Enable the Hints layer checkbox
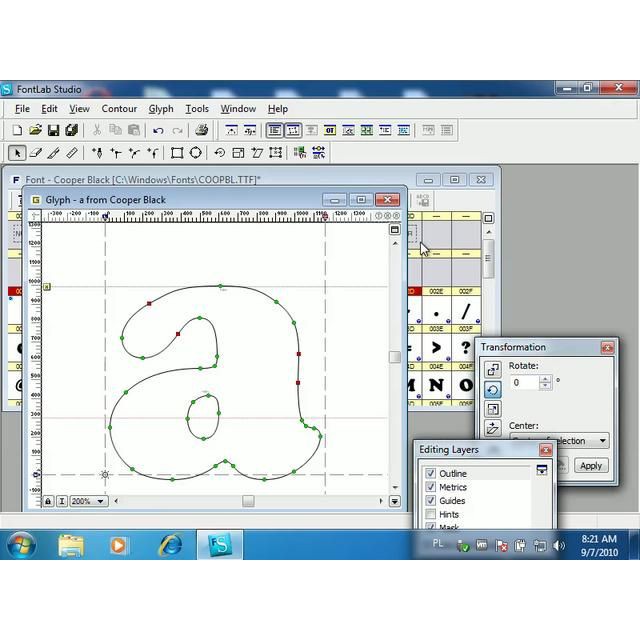640x640 pixels. pyautogui.click(x=431, y=514)
